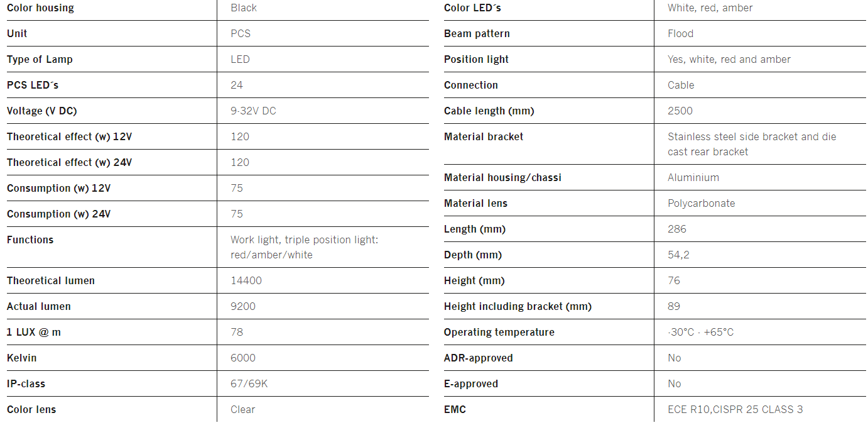
Task: Click the Color lens Clear value
Action: click(243, 409)
